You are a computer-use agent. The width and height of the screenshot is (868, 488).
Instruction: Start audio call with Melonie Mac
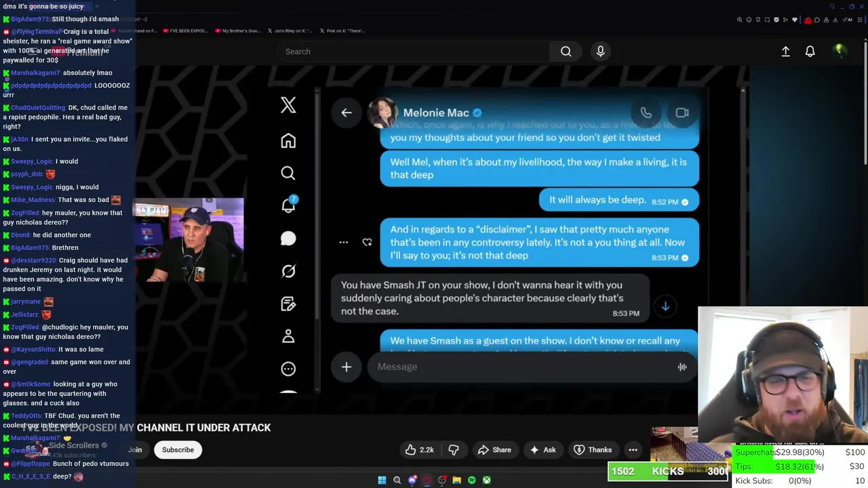(646, 113)
